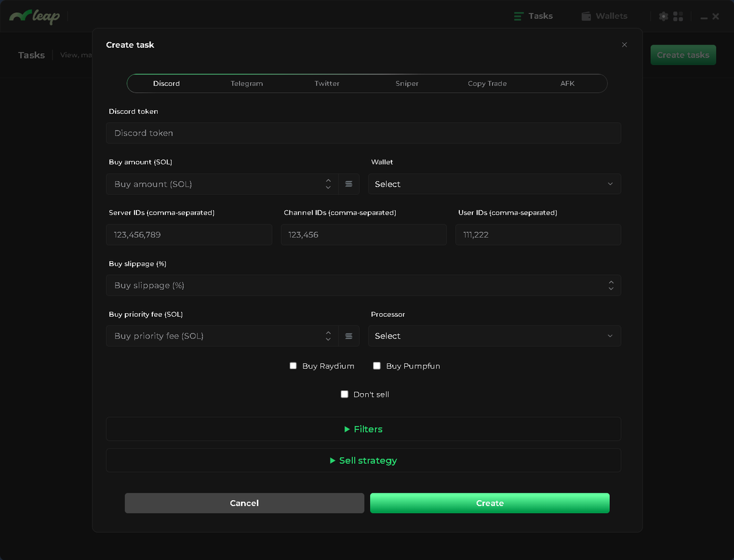734x560 pixels.
Task: Focus the Discord token input field
Action: tap(363, 133)
